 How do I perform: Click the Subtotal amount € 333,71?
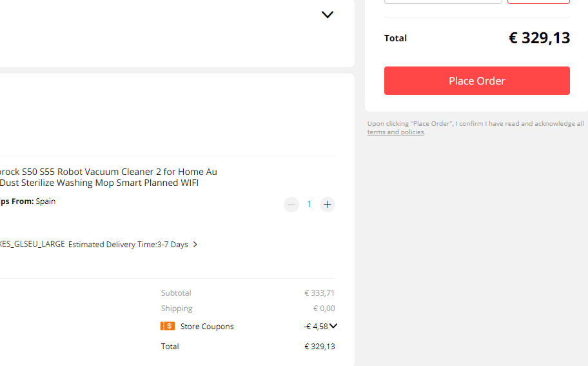point(319,293)
